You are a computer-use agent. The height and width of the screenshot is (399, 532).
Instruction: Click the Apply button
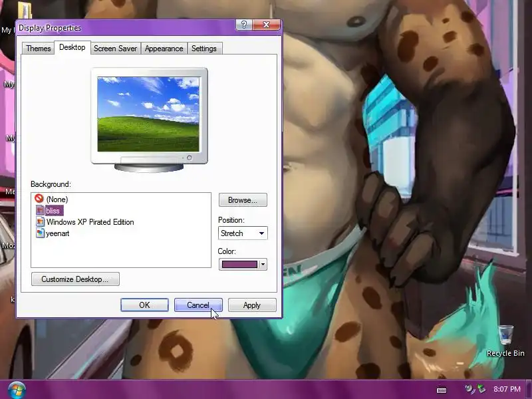tap(252, 305)
